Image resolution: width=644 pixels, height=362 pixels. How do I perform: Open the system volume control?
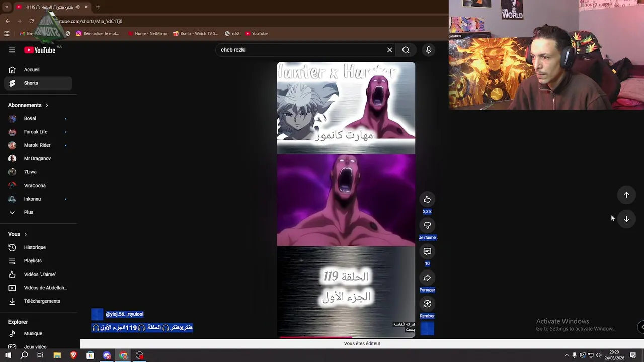tap(599, 355)
